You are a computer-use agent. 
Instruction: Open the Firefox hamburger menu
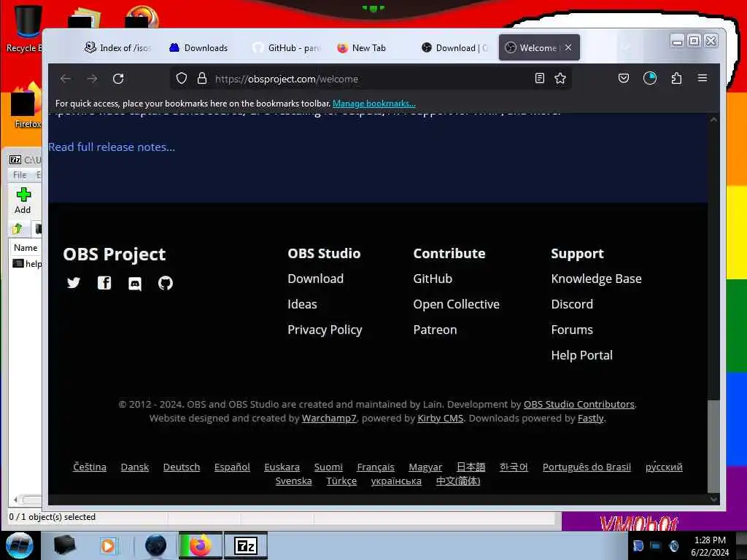tap(703, 78)
